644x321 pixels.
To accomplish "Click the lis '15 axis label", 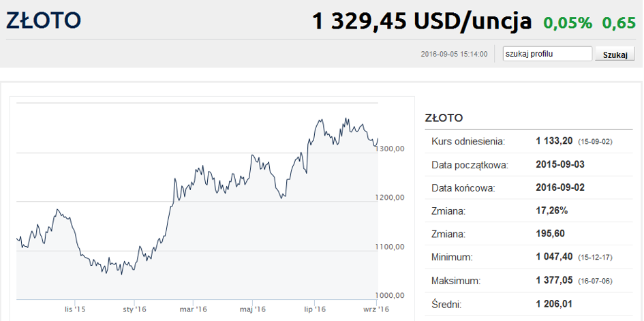I will (x=75, y=309).
